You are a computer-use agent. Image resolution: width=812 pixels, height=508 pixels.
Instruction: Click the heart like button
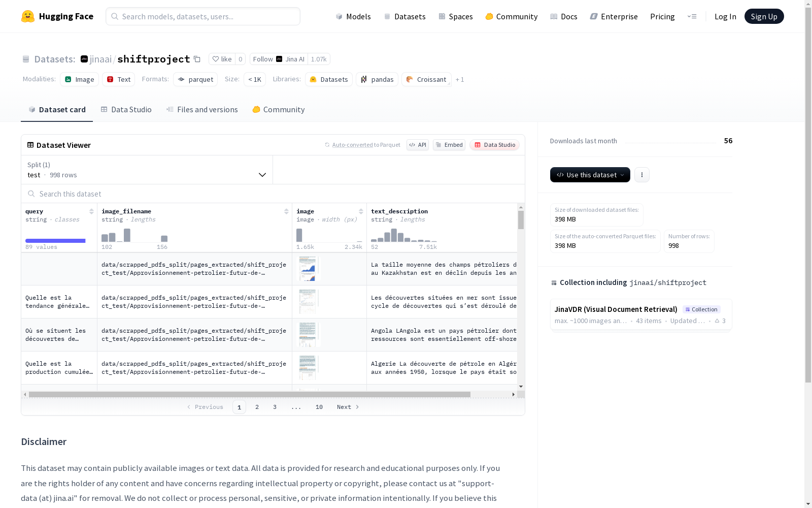(x=222, y=59)
